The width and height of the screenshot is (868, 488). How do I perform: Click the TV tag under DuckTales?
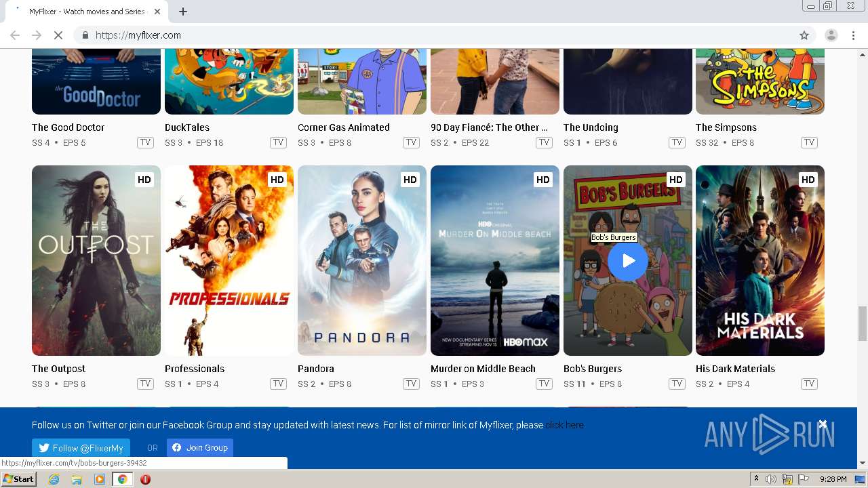tap(278, 142)
